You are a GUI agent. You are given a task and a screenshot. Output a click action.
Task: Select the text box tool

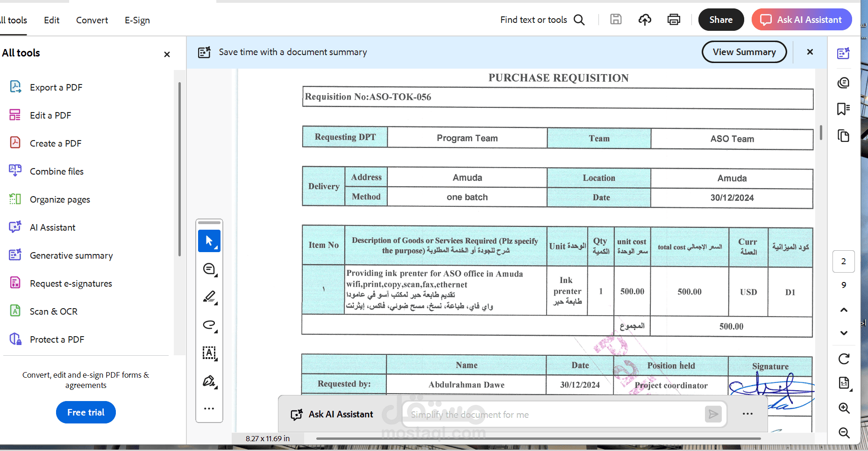coord(209,353)
